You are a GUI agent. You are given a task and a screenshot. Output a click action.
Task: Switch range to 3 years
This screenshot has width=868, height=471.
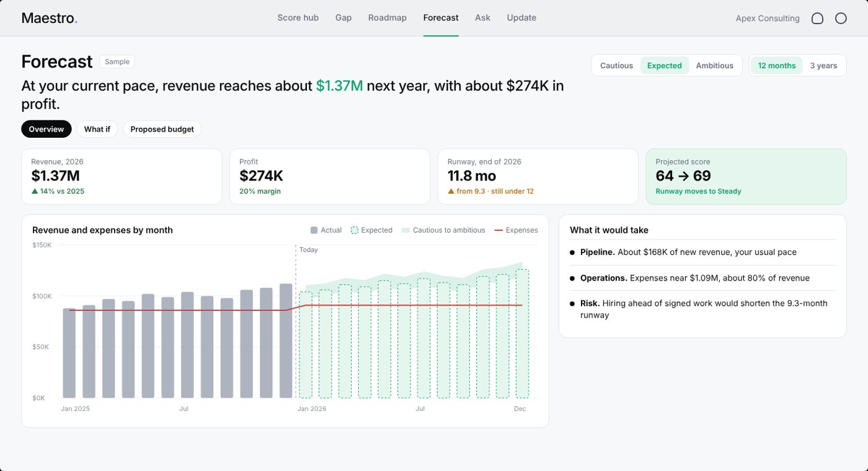click(x=823, y=66)
